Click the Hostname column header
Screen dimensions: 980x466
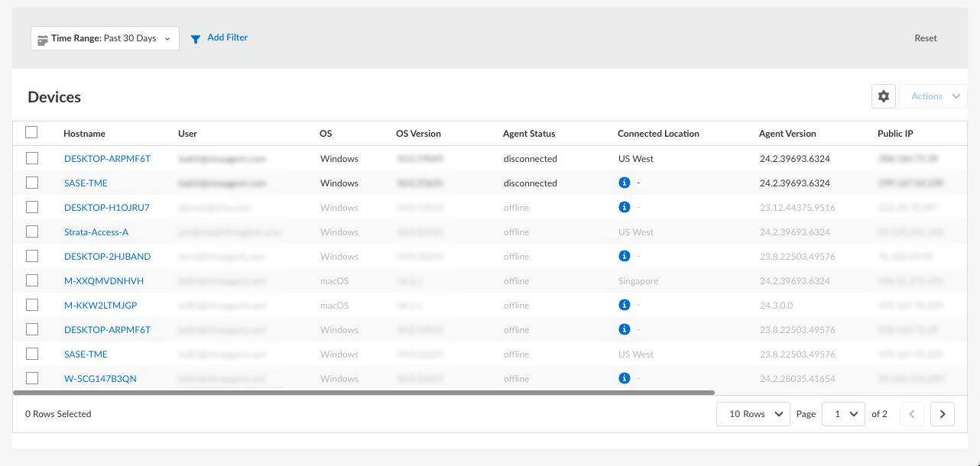[84, 134]
